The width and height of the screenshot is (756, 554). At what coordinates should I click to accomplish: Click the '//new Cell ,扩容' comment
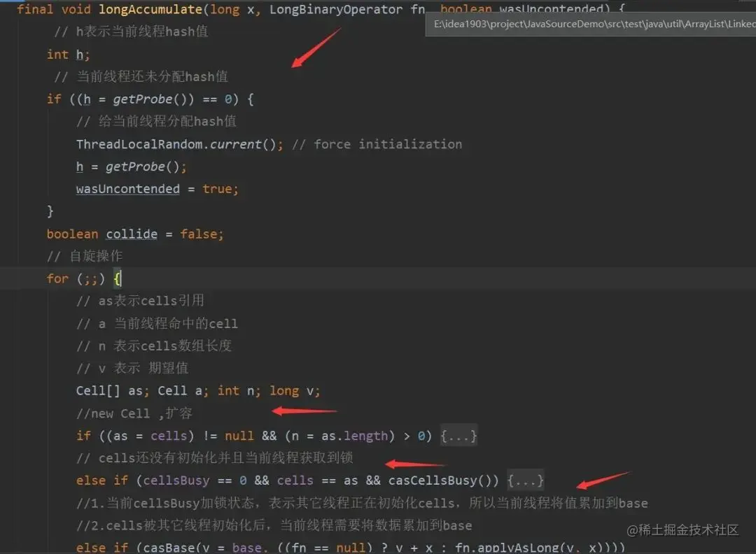point(134,413)
